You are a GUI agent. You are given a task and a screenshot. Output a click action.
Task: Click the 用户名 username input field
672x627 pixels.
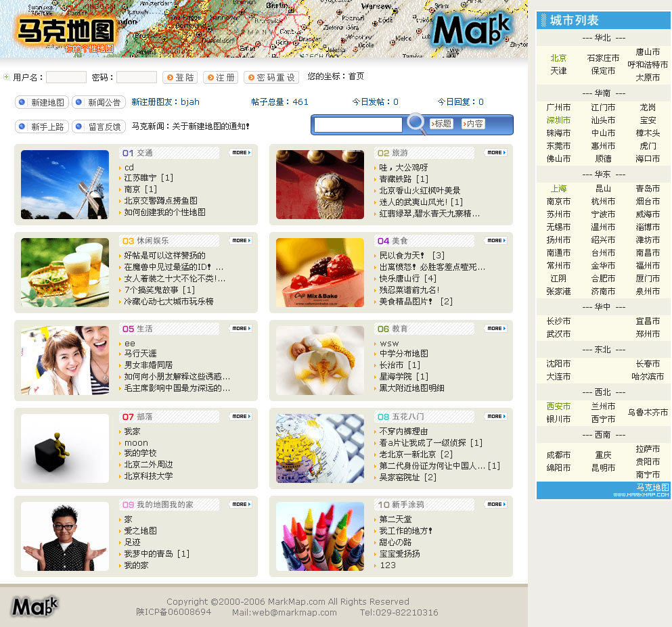66,77
